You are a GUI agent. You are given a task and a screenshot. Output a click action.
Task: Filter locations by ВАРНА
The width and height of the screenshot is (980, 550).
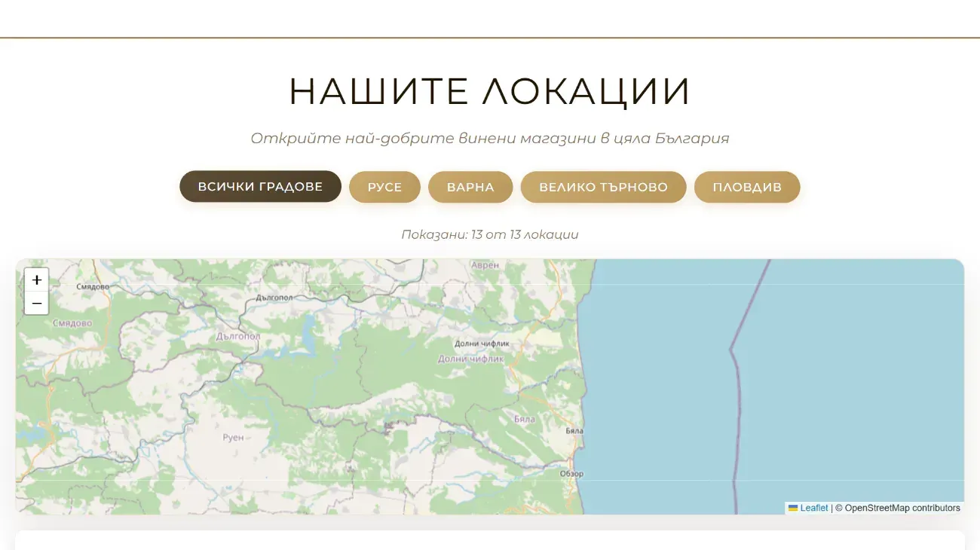tap(470, 187)
